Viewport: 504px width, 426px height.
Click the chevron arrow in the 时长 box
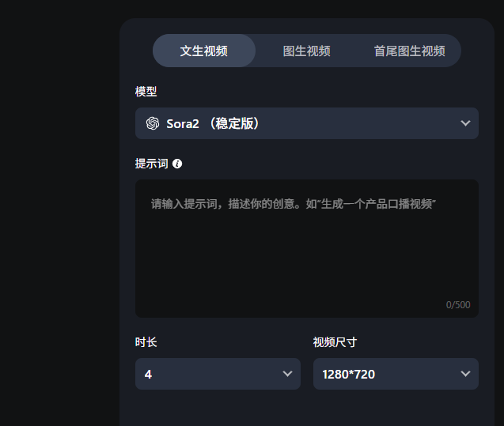point(287,374)
